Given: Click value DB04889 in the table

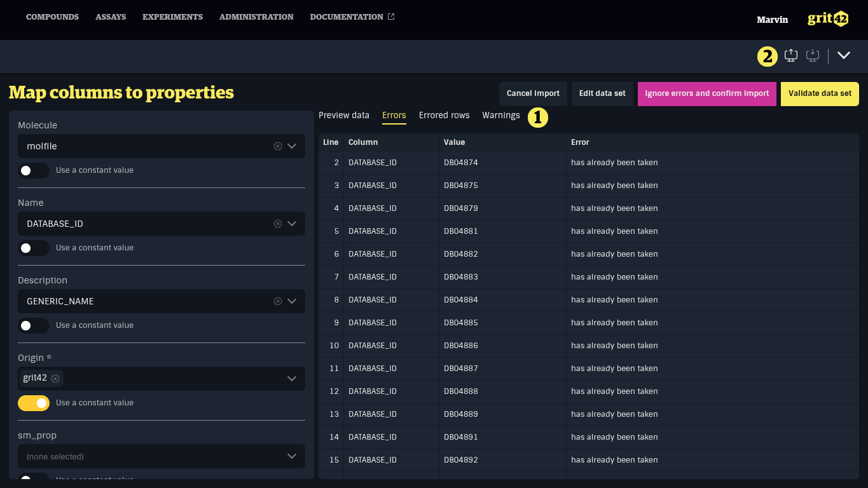Looking at the screenshot, I should [461, 414].
